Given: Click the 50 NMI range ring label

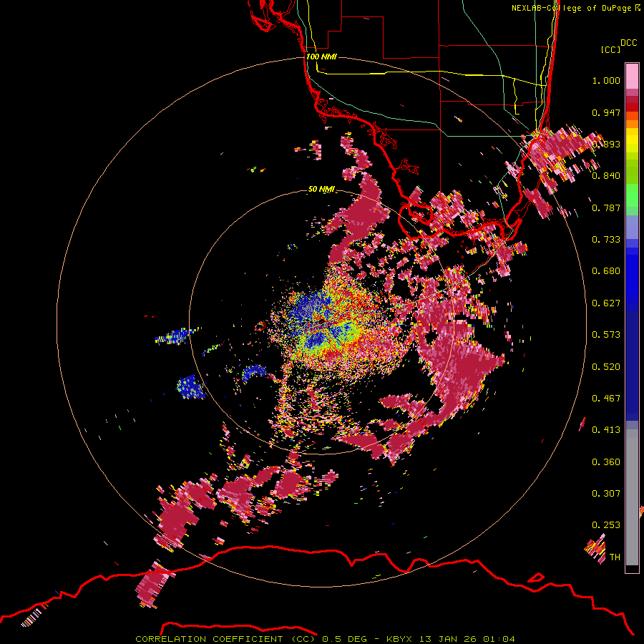Looking at the screenshot, I should pos(321,189).
